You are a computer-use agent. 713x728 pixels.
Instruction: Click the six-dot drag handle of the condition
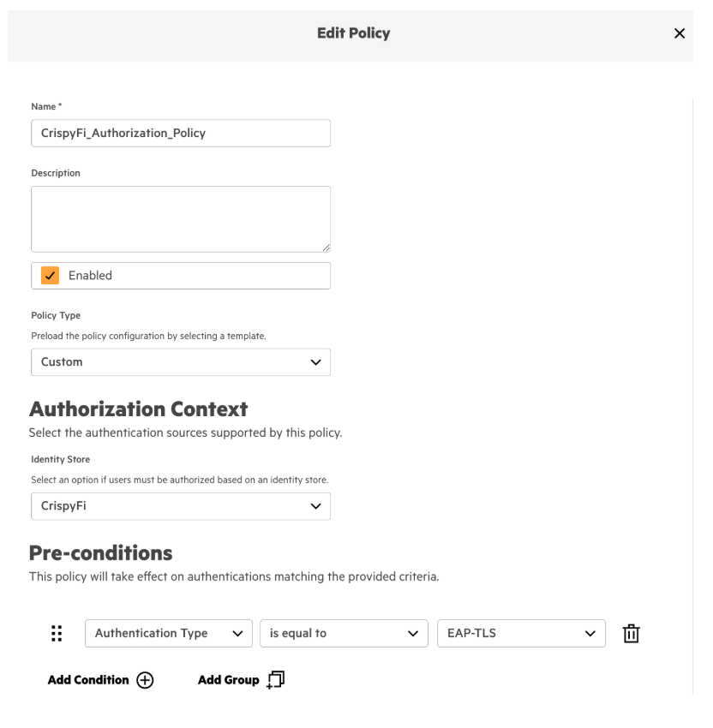point(57,633)
